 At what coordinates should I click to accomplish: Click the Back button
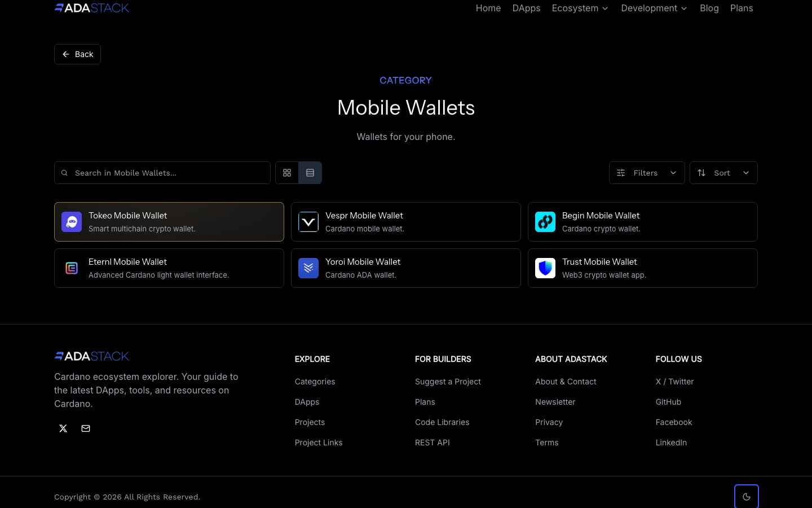click(77, 54)
